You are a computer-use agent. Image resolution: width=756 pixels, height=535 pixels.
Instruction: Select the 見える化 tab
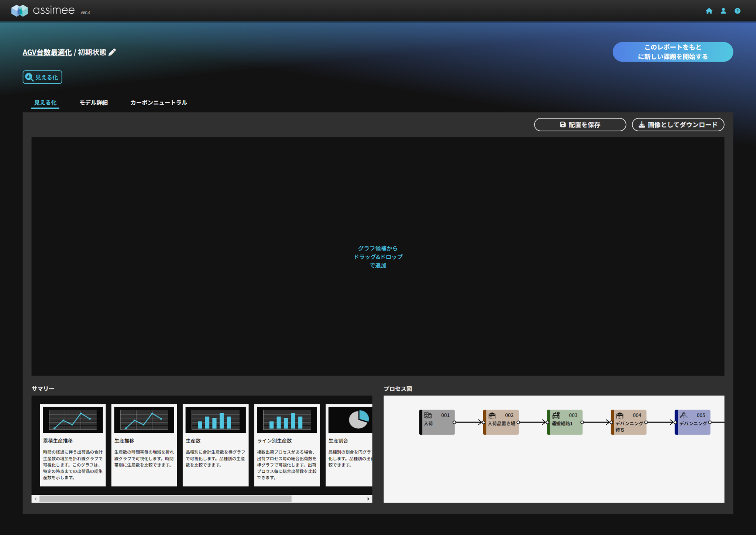tap(45, 103)
